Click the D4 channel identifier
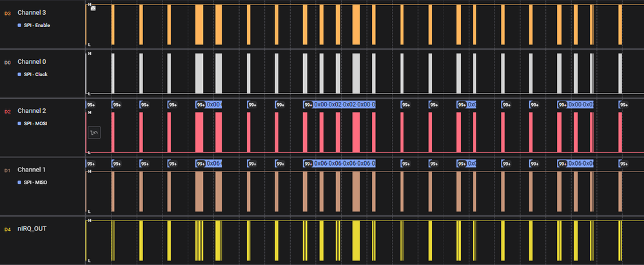644x265 pixels. click(7, 230)
